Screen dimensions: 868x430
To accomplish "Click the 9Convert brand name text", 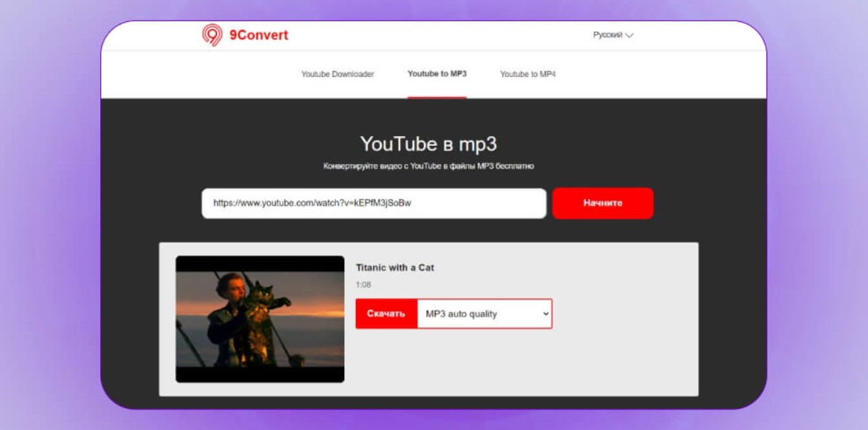I will pos(258,35).
